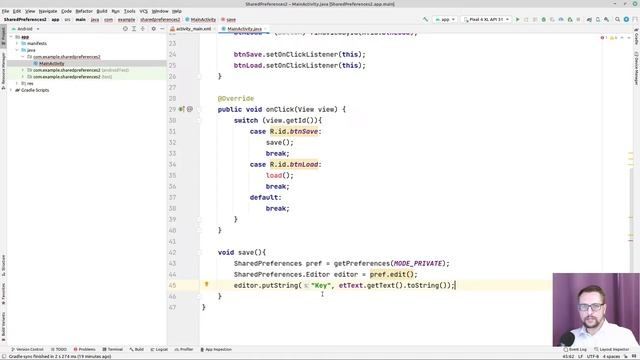Toggle tool window bars icon in status bar corner
This screenshot has width=640, height=360.
pos(4,356)
